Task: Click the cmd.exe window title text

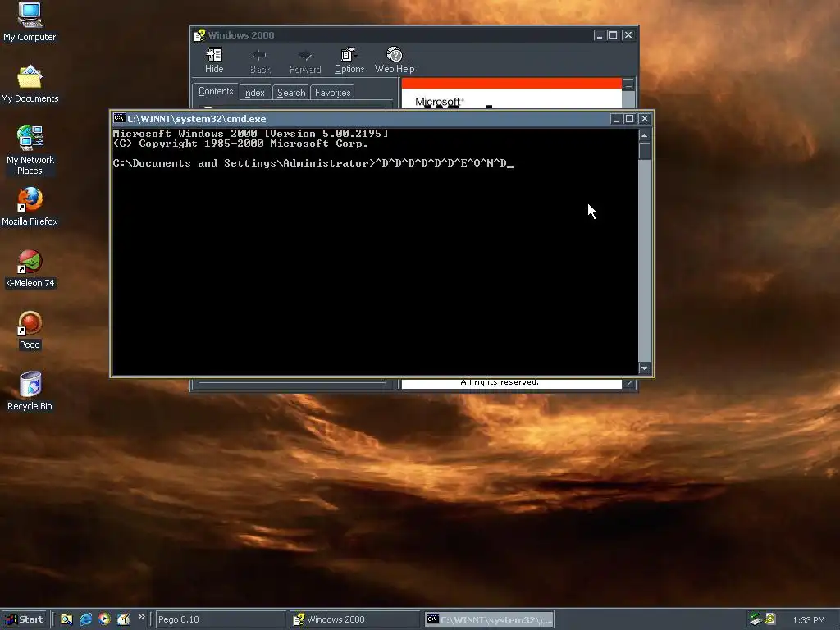Action: [x=197, y=119]
